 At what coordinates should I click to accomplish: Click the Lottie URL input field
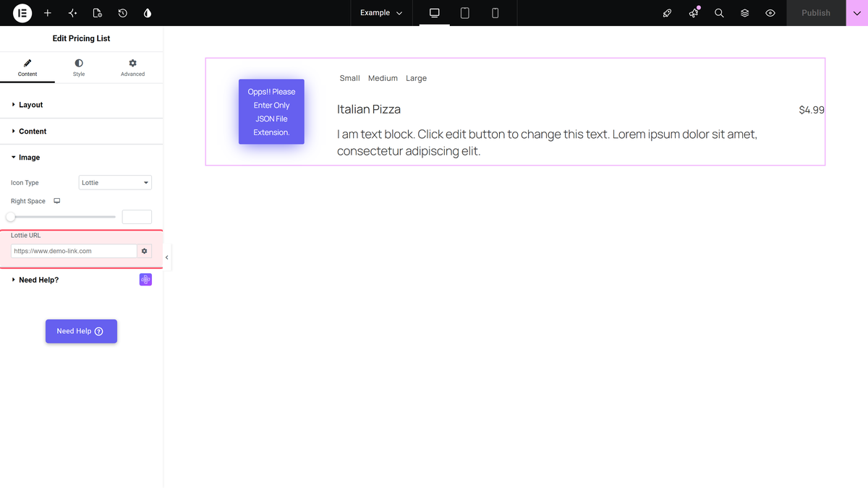[x=74, y=251]
